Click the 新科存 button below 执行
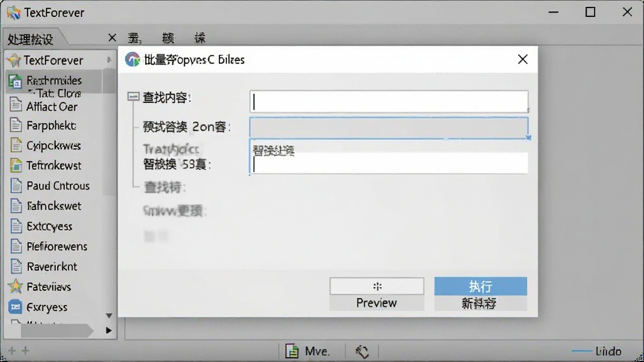 (480, 304)
